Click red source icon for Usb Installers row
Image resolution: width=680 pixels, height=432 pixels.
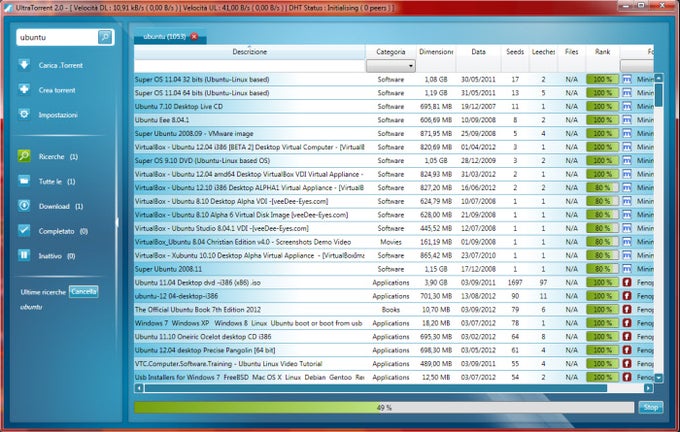pos(627,377)
